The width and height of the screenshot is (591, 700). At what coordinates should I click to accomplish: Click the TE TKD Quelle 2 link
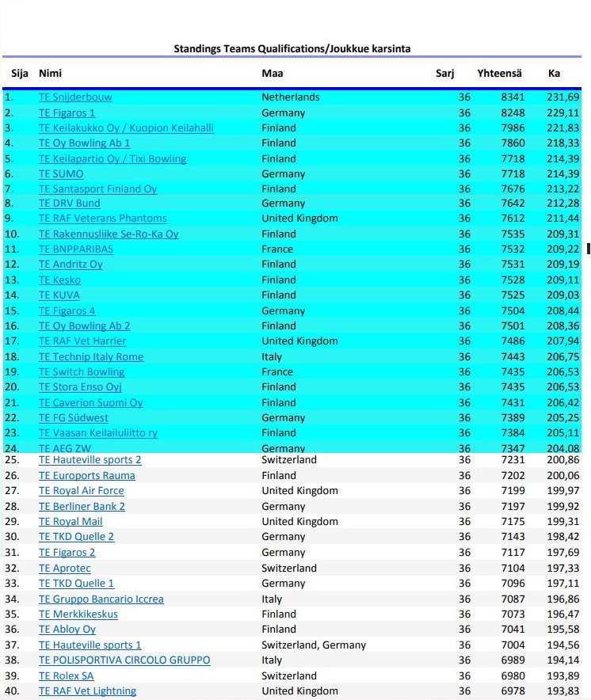[76, 537]
